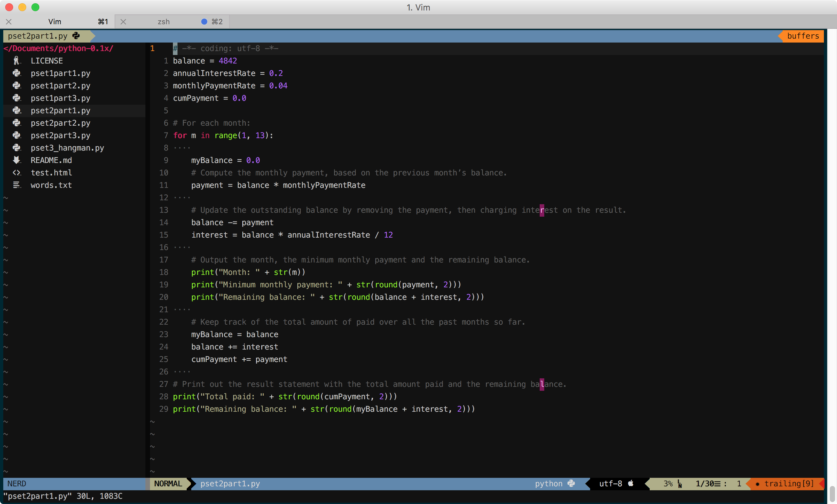This screenshot has height=504, width=837.
Task: Click the LICENSE file icon in NERDTree
Action: (16, 61)
